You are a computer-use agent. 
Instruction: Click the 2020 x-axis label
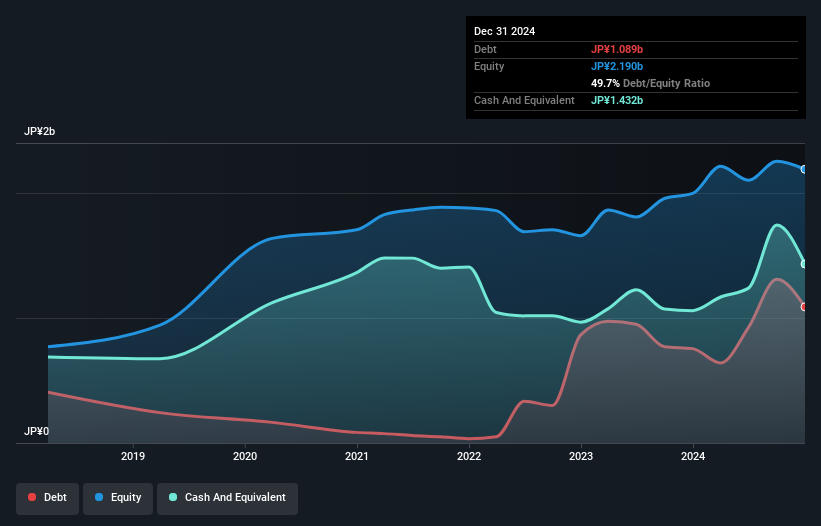pyautogui.click(x=245, y=456)
